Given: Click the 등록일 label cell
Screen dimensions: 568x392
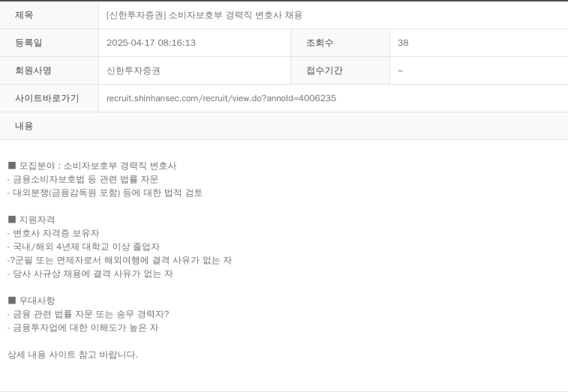Looking at the screenshot, I should click(50, 43).
